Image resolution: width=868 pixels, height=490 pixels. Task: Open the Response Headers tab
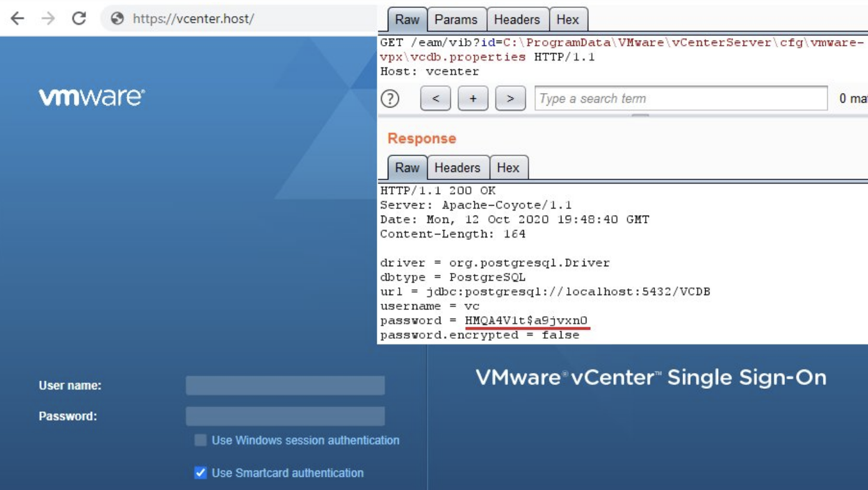pyautogui.click(x=458, y=167)
